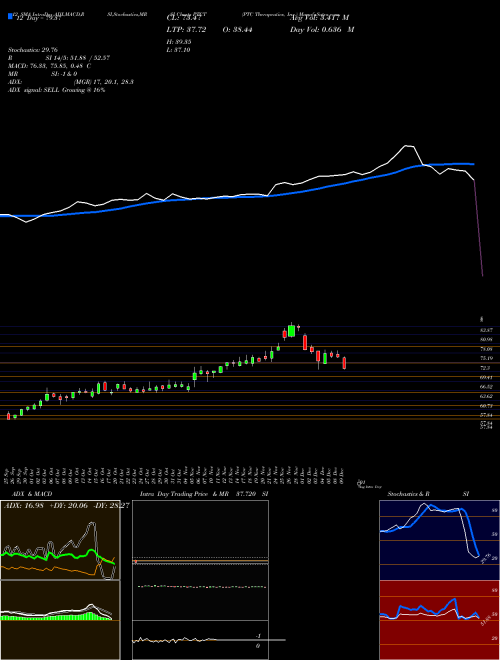Click the 'Intra Day Trading Price & MR' title

184,494
